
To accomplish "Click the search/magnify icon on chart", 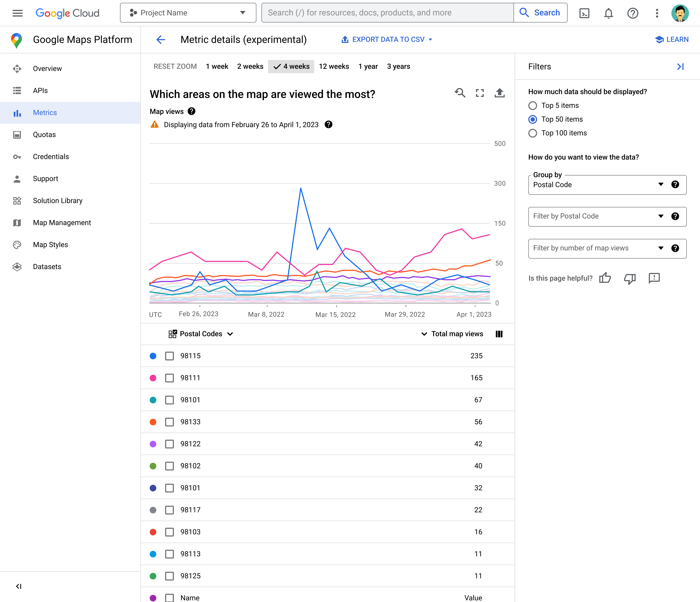I will [460, 94].
